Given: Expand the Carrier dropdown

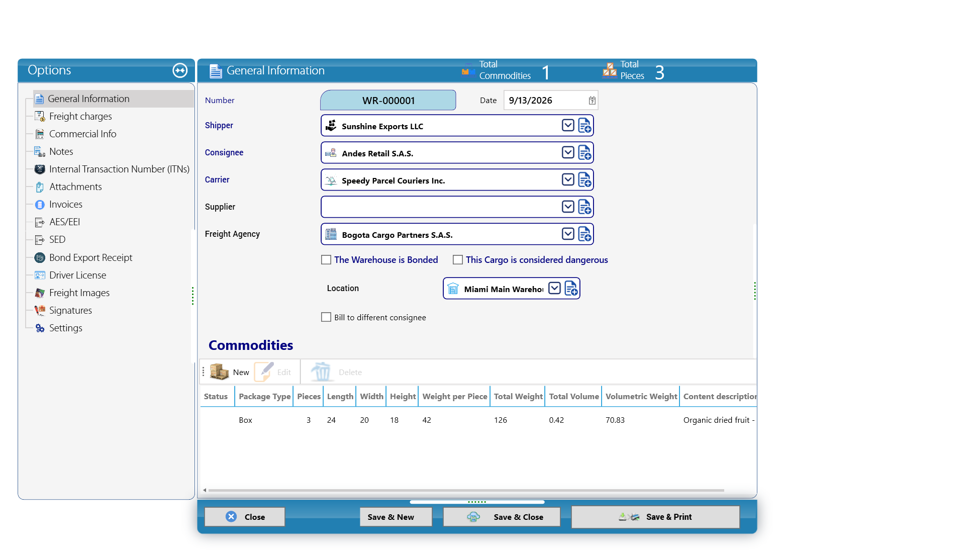Looking at the screenshot, I should click(568, 180).
